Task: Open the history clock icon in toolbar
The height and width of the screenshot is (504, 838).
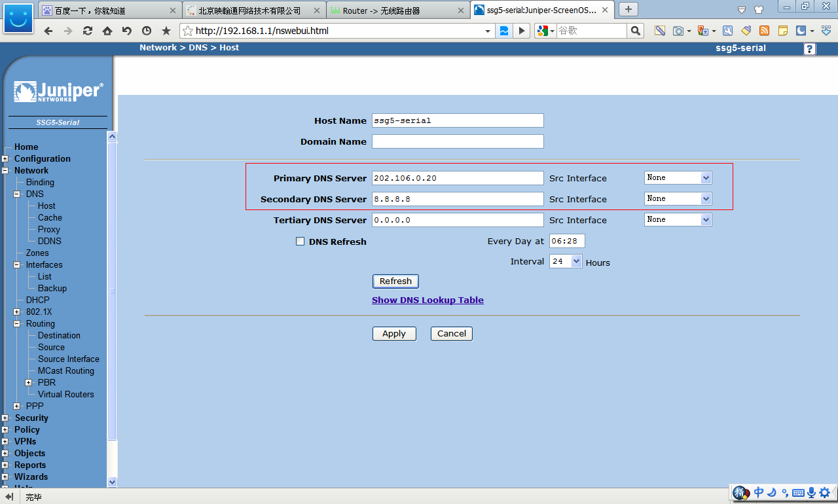Action: tap(146, 31)
